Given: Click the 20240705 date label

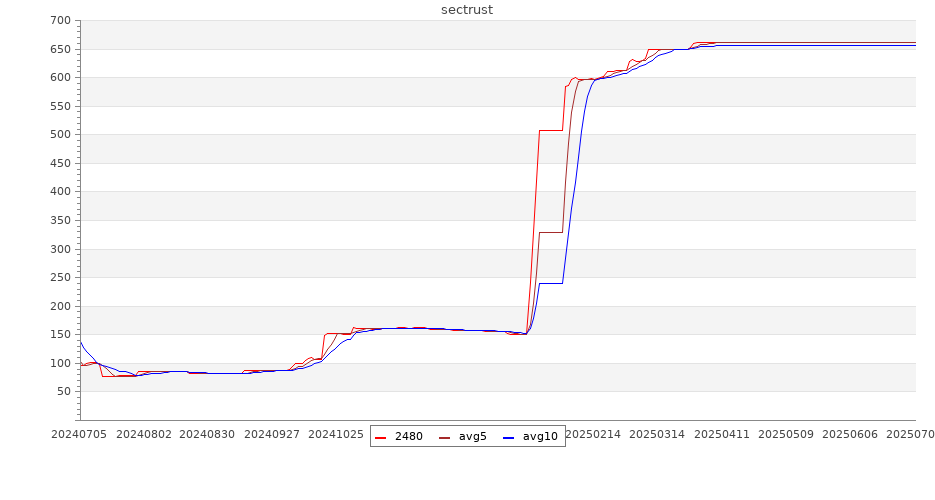Looking at the screenshot, I should pyautogui.click(x=79, y=434).
